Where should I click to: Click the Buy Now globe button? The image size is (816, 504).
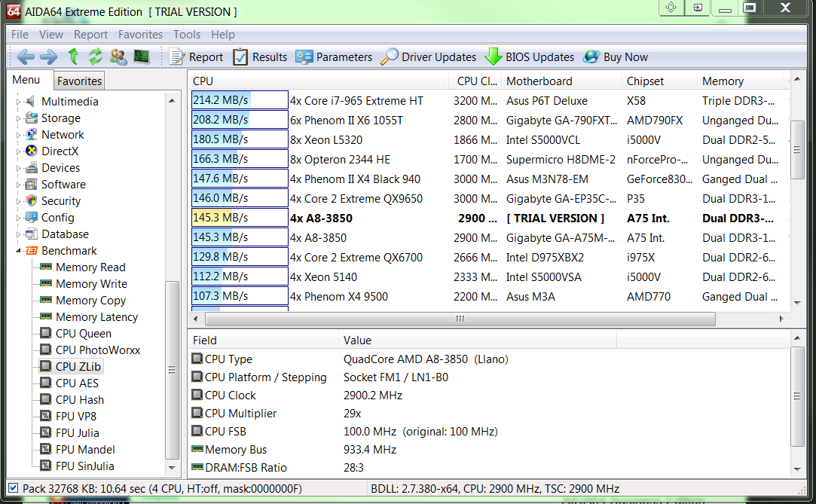616,57
